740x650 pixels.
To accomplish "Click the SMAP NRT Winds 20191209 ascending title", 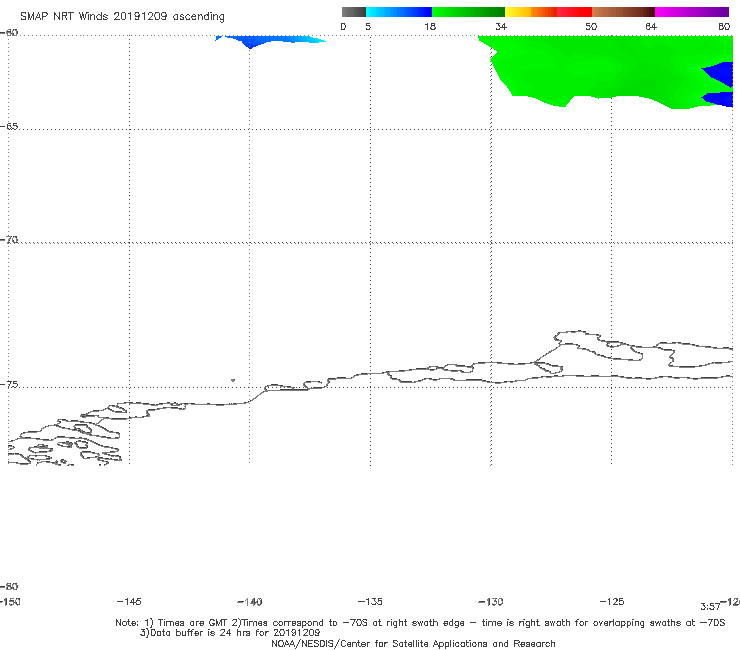I will point(122,17).
